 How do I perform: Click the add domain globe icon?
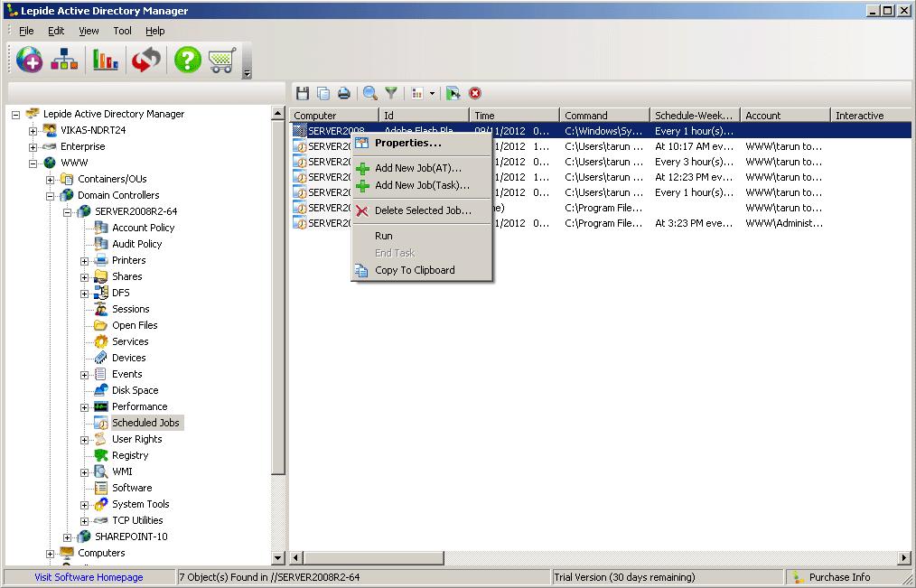coord(29,60)
